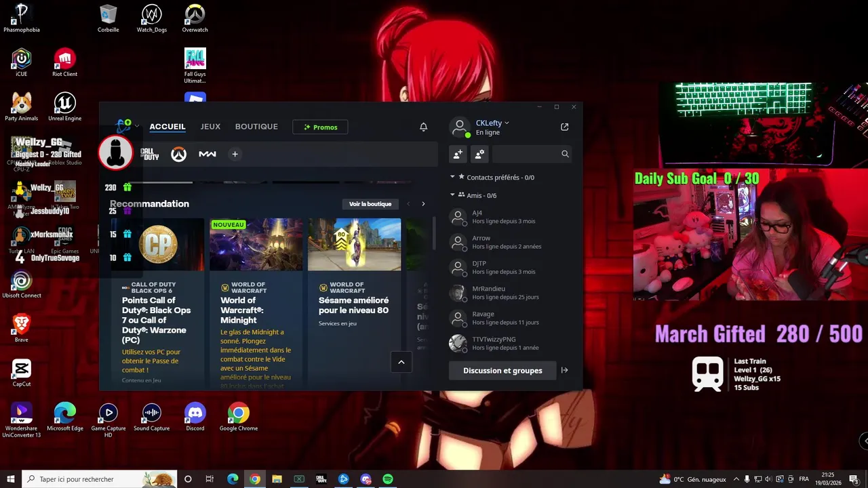The height and width of the screenshot is (488, 868).
Task: Click Voir la boutique button
Action: (370, 204)
